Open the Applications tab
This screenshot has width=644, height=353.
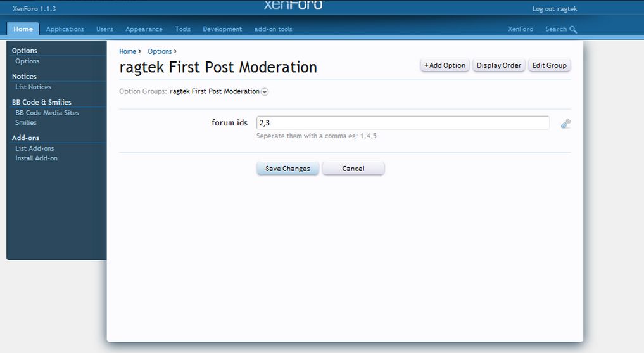pos(65,29)
